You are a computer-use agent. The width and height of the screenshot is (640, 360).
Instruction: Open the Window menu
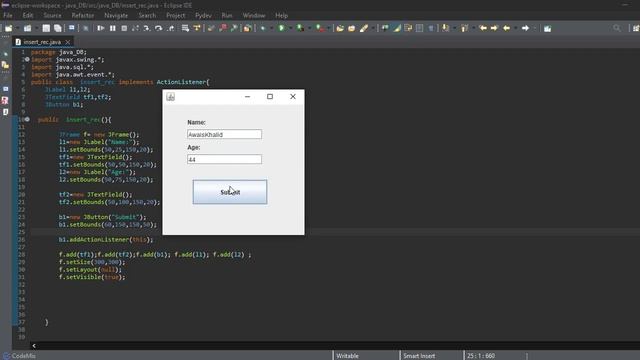(x=254, y=16)
